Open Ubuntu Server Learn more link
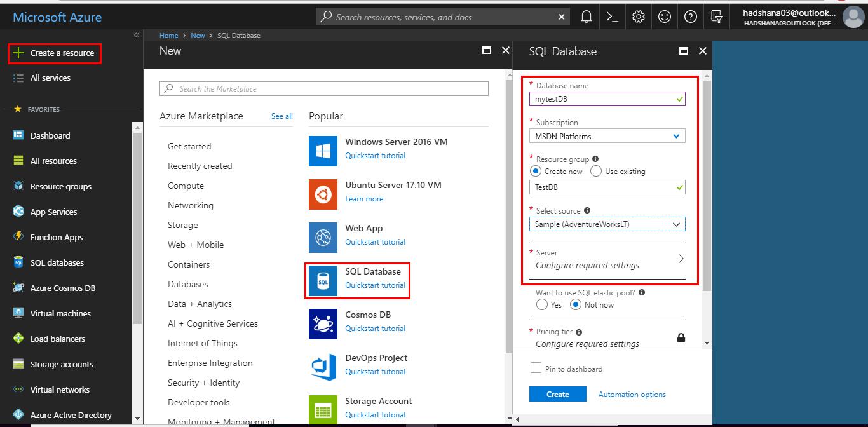This screenshot has width=868, height=427. coord(364,199)
